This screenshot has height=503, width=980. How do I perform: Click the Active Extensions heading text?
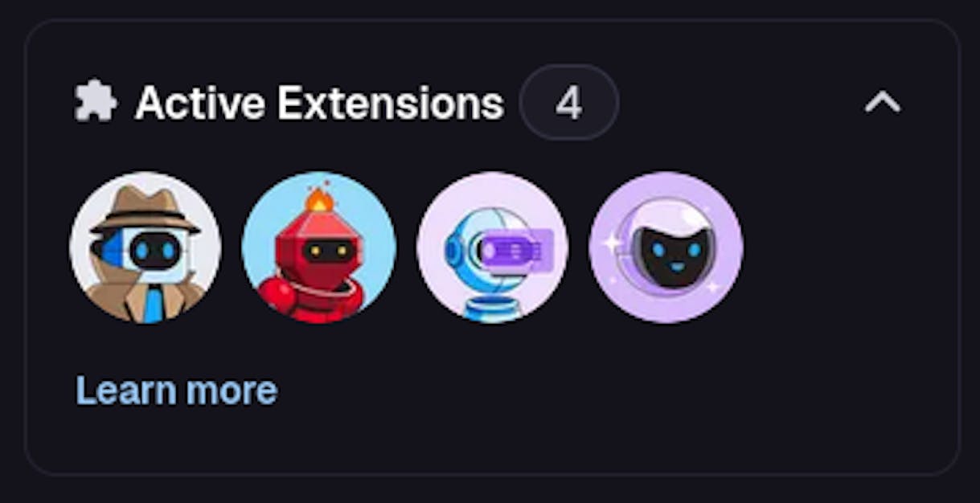tap(319, 103)
